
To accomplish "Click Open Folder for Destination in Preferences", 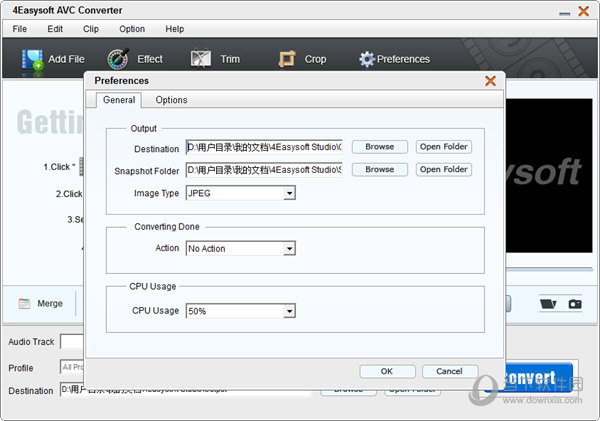I will (444, 147).
